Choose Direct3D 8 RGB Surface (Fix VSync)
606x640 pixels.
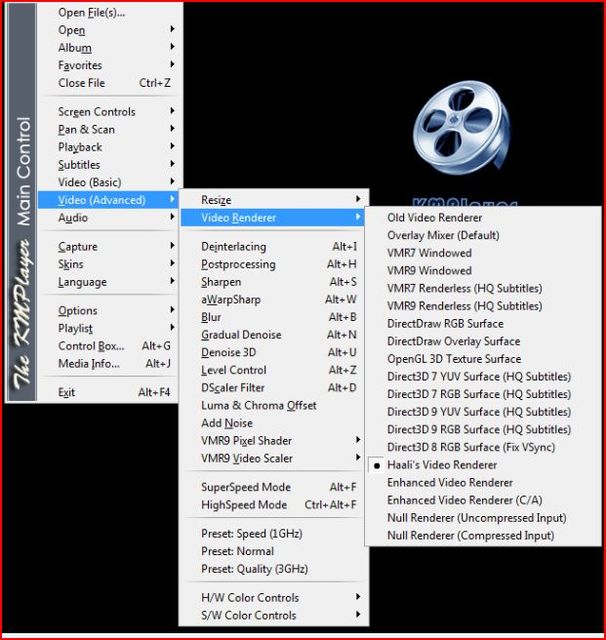[483, 447]
